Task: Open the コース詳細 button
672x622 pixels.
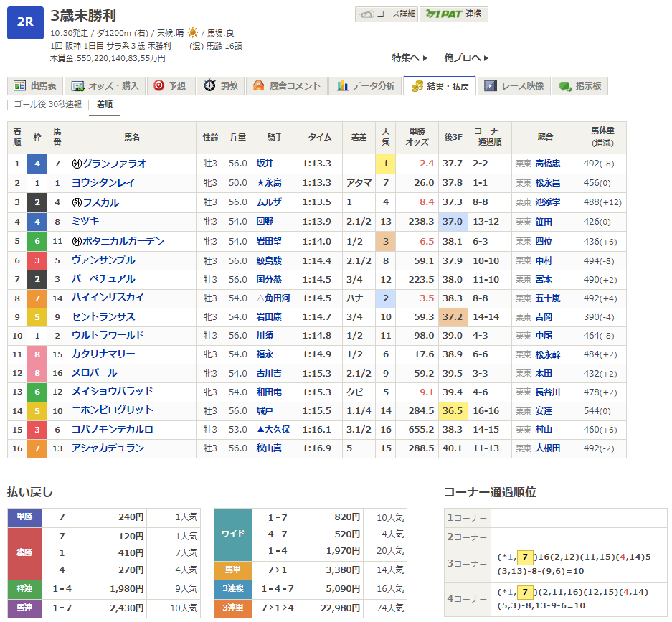Action: (385, 14)
